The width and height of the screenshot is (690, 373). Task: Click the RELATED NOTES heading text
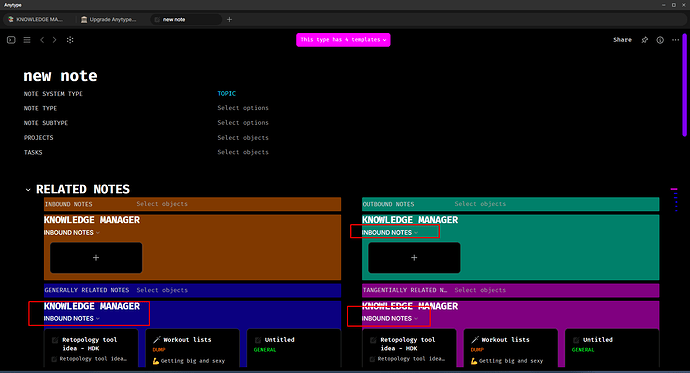tap(83, 189)
